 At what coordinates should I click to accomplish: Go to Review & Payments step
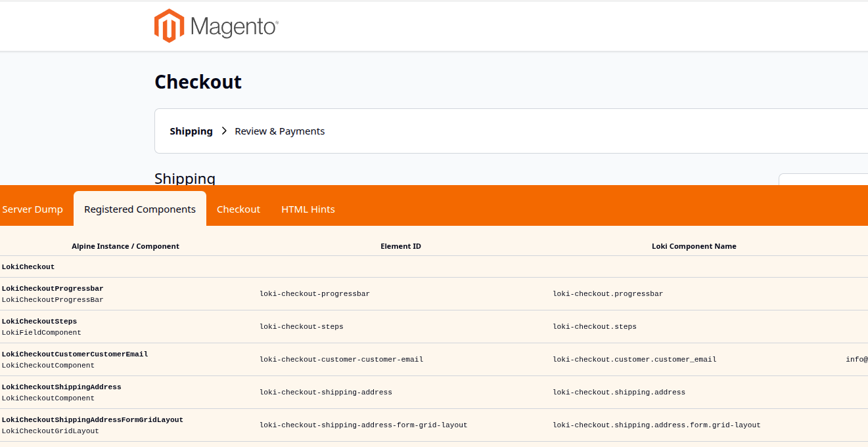click(x=279, y=131)
